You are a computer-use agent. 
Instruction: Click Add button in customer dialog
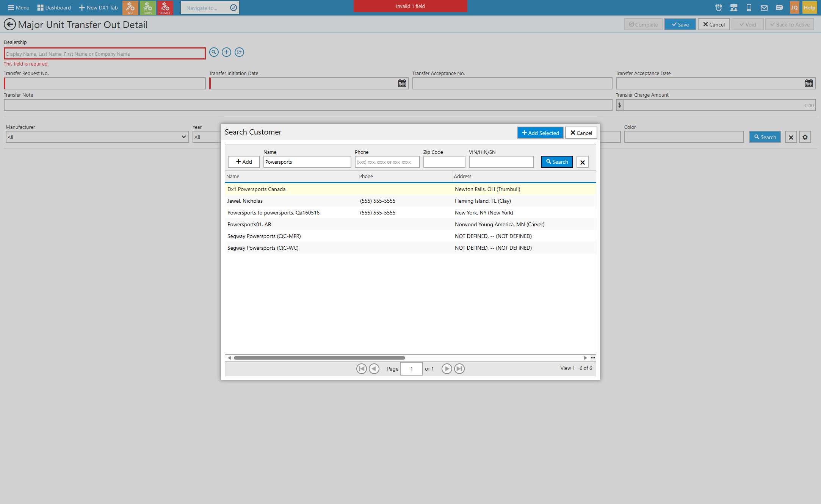point(244,162)
